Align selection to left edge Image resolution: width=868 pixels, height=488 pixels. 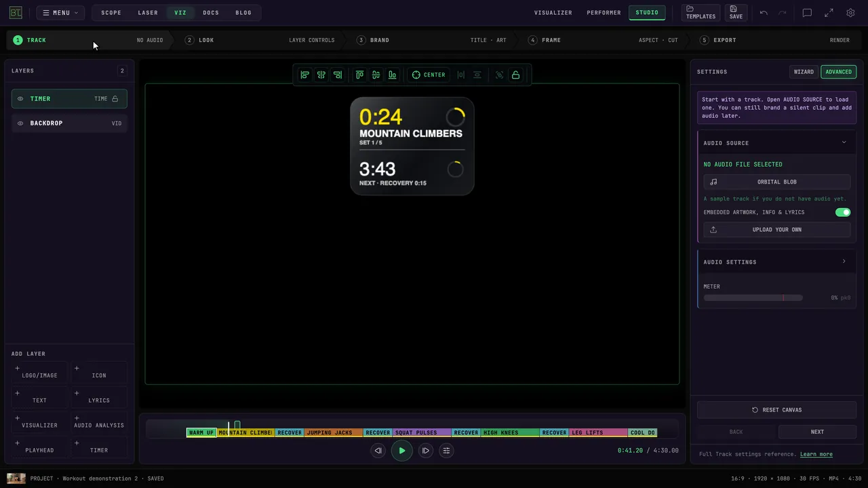coord(305,75)
